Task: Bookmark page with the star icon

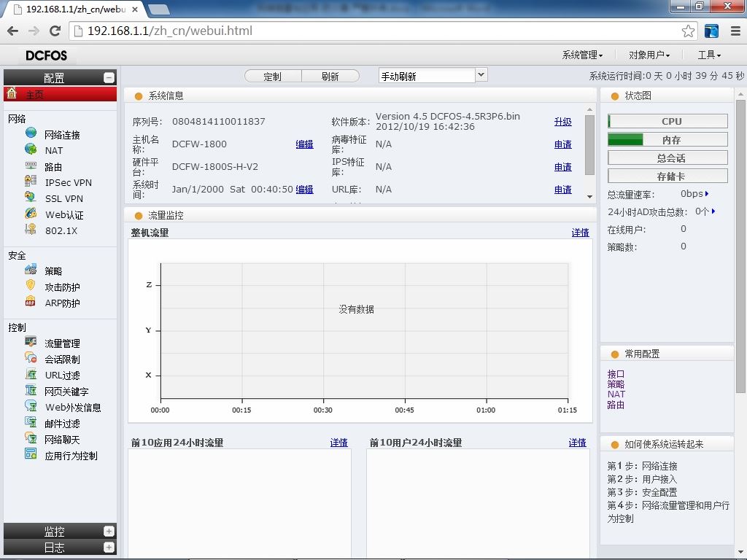Action: (x=688, y=31)
